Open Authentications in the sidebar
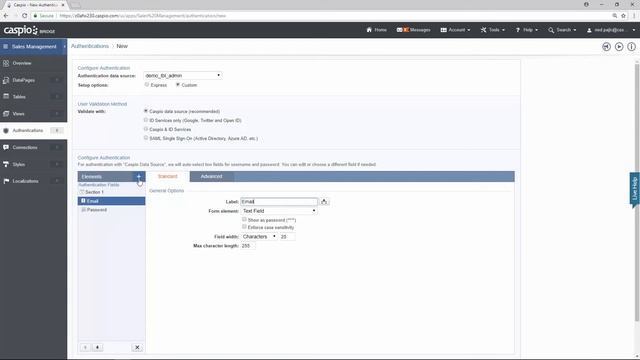The image size is (640, 360). coord(33,130)
